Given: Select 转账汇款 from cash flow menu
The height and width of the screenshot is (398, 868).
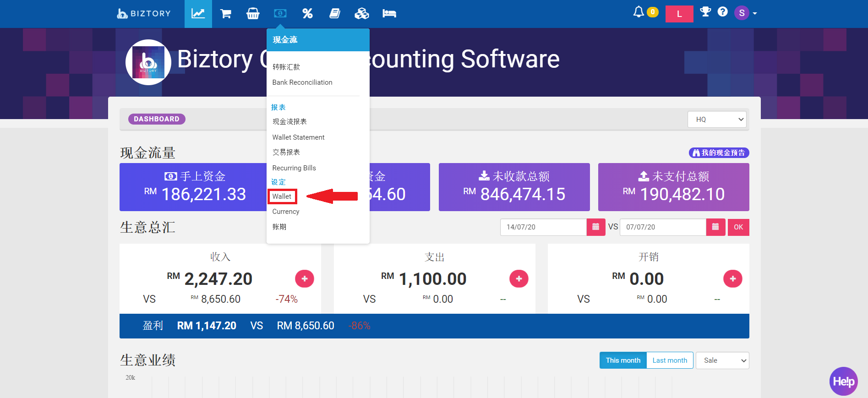Looking at the screenshot, I should (286, 67).
